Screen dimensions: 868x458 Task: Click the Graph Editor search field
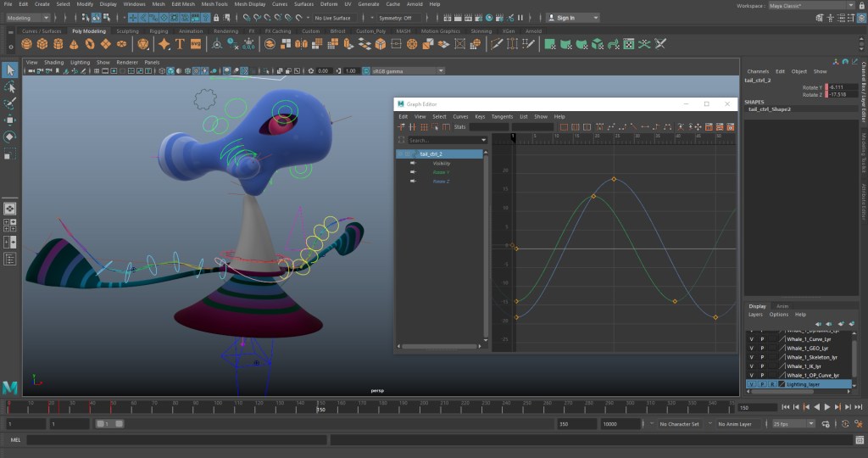coord(445,140)
